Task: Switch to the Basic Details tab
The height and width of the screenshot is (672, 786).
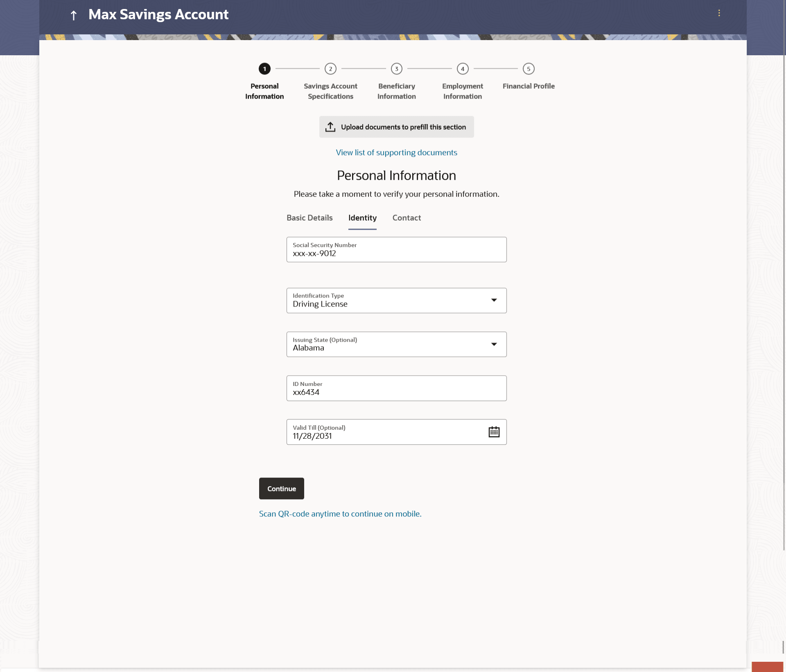Action: pos(309,218)
